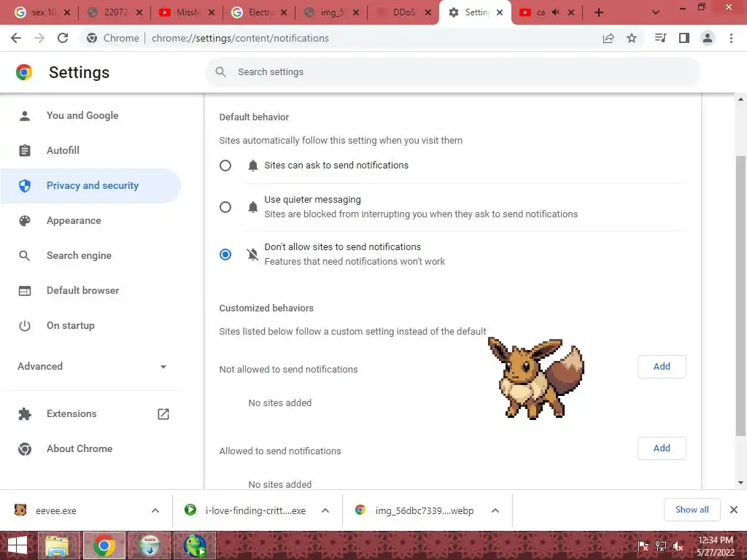Click the Search settings input field
Image resolution: width=747 pixels, height=560 pixels.
point(452,72)
